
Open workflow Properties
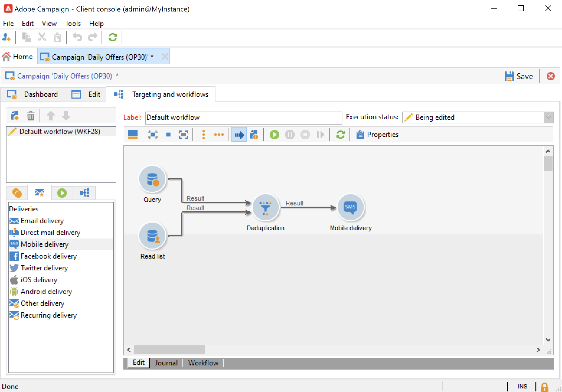pos(378,135)
